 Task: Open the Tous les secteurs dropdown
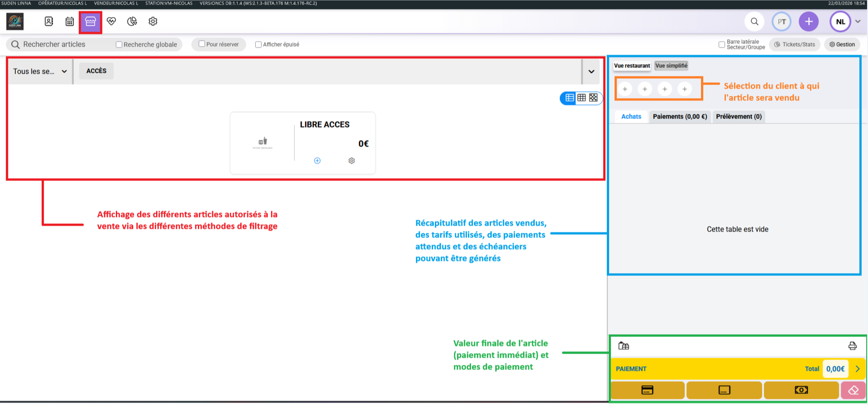[40, 71]
